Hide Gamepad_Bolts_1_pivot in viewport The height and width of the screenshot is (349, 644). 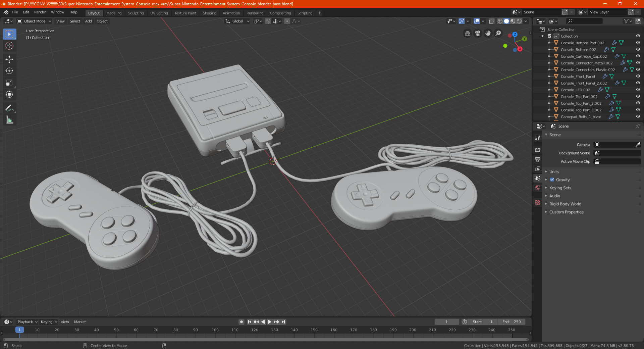click(x=638, y=116)
